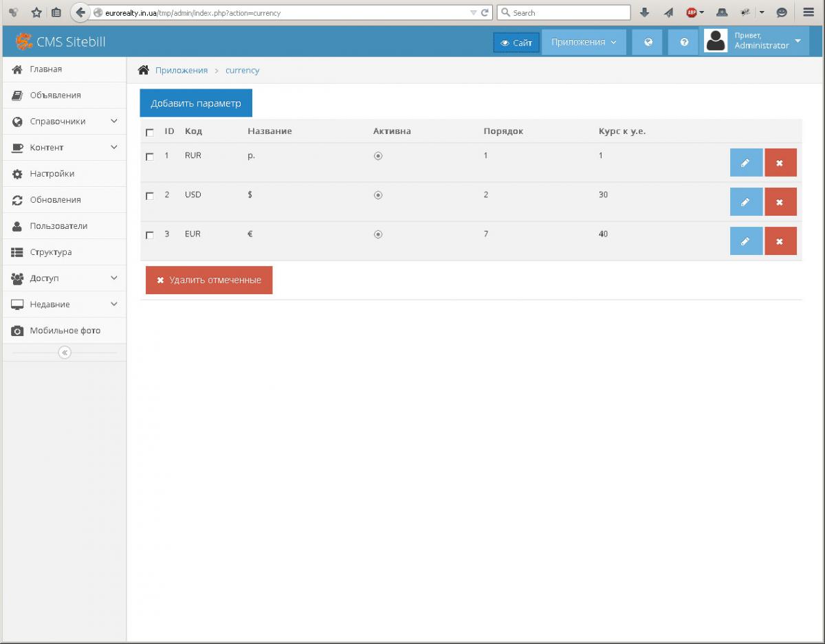The width and height of the screenshot is (825, 644).
Task: Toggle the active radio for EUR
Action: pyautogui.click(x=378, y=234)
